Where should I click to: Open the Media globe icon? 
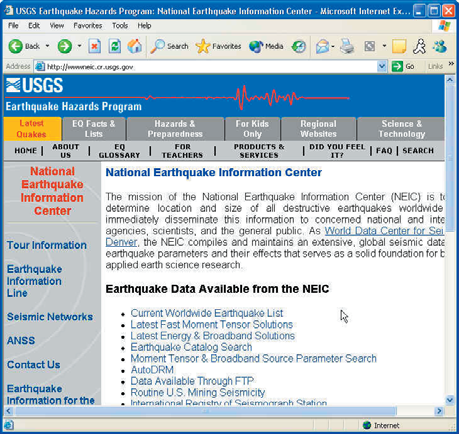click(x=256, y=46)
